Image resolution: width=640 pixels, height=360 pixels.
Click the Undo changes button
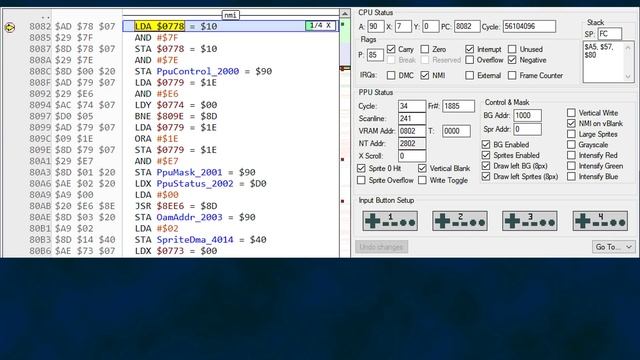(381, 247)
